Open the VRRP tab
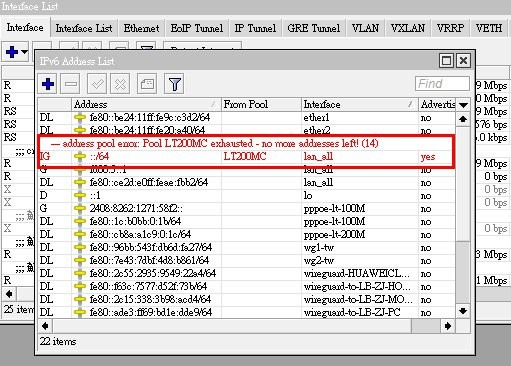This screenshot has width=511, height=366. tap(450, 28)
